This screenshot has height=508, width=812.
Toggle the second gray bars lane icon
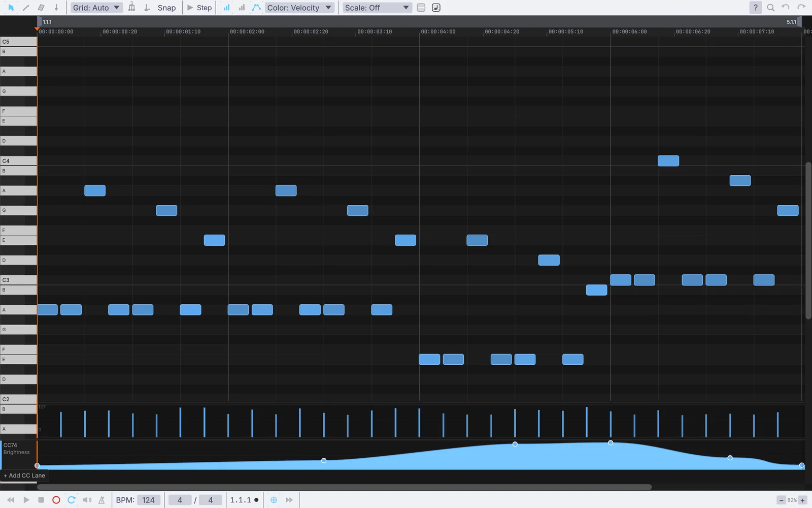click(242, 8)
